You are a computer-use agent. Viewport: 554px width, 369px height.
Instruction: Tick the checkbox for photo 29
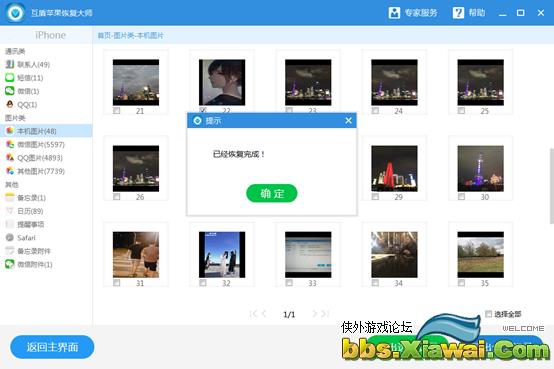pyautogui.click(x=375, y=197)
